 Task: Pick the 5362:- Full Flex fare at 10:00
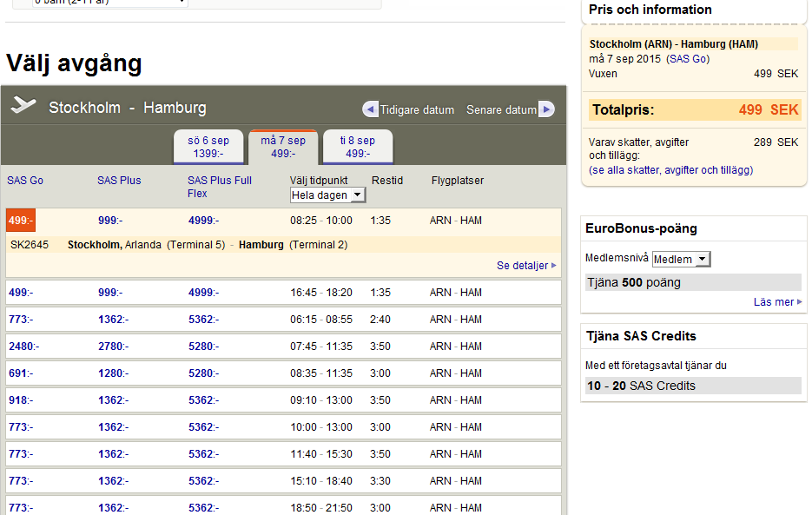tap(203, 427)
